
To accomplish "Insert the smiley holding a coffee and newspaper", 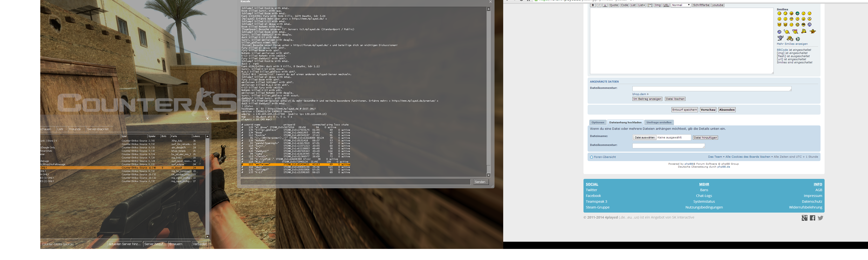I will [x=790, y=39].
